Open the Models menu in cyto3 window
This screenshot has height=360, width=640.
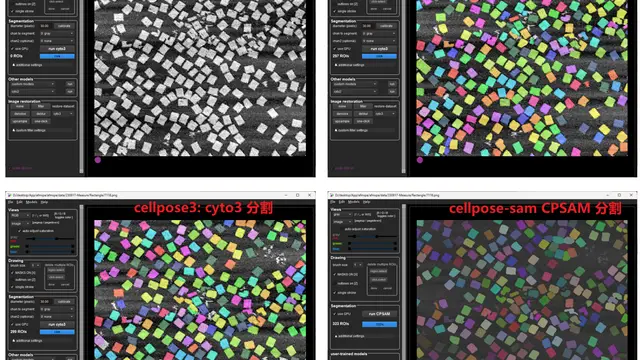tap(31, 202)
